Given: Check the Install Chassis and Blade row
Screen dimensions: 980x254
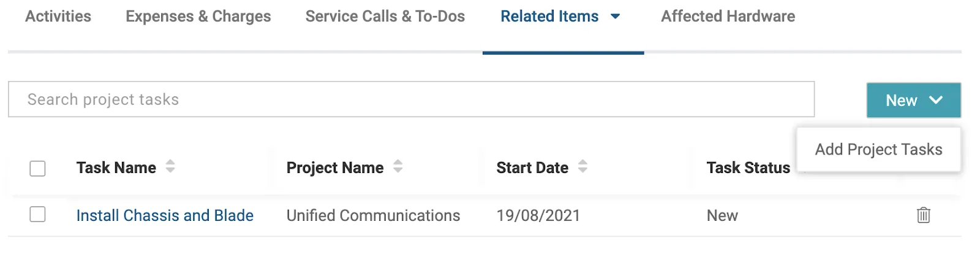Looking at the screenshot, I should tap(38, 215).
